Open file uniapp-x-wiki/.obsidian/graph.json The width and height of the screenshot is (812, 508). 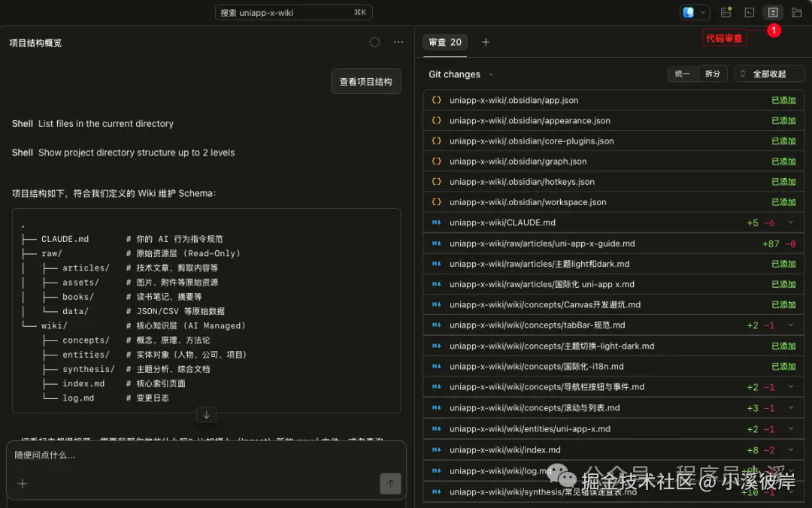point(518,161)
